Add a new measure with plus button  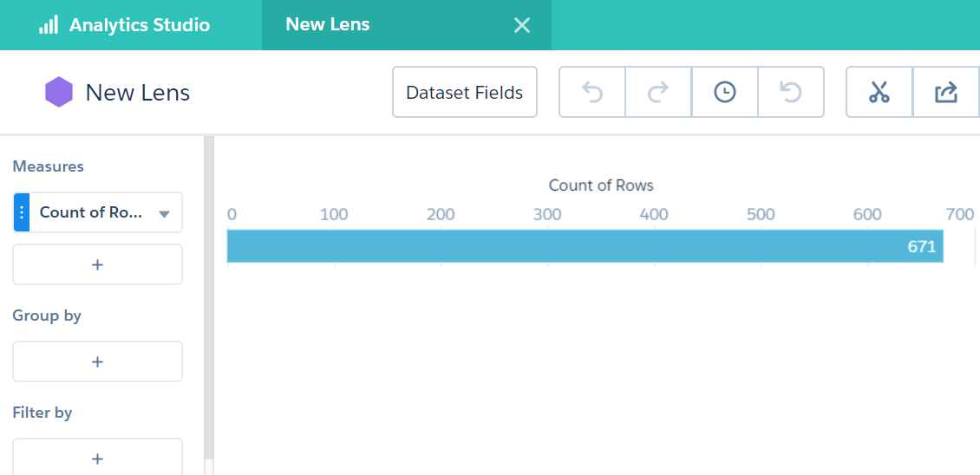(x=97, y=264)
